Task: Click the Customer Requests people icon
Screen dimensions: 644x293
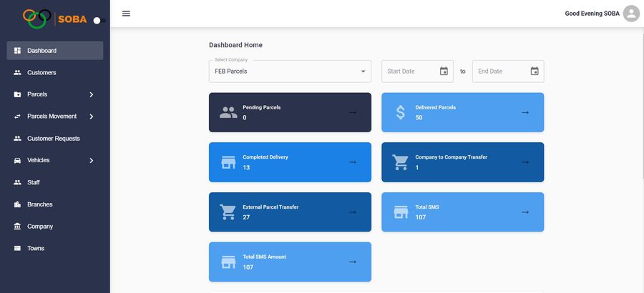Action: [17, 139]
